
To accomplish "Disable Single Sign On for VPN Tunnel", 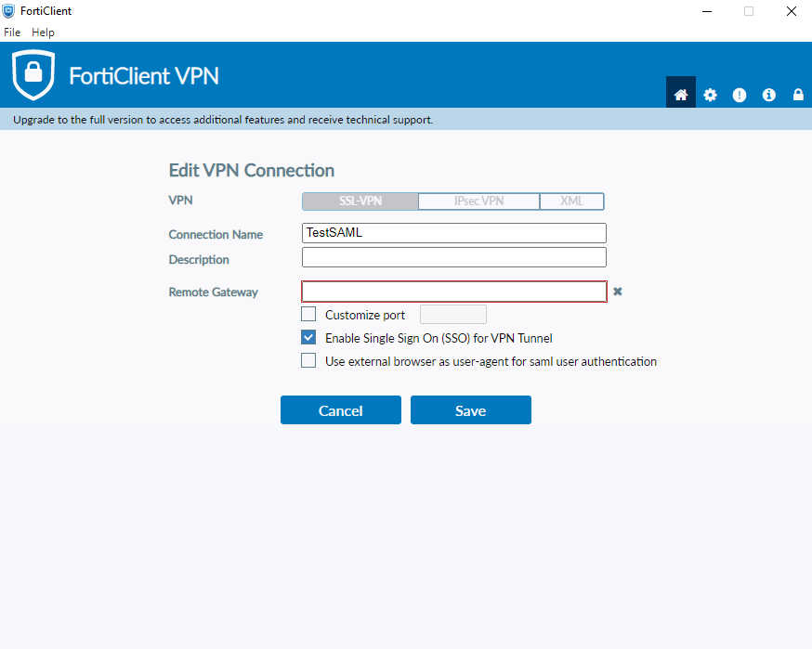I will (x=308, y=337).
